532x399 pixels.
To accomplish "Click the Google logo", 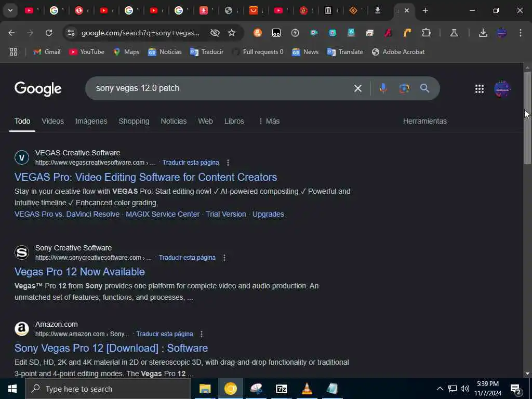I will [38, 88].
